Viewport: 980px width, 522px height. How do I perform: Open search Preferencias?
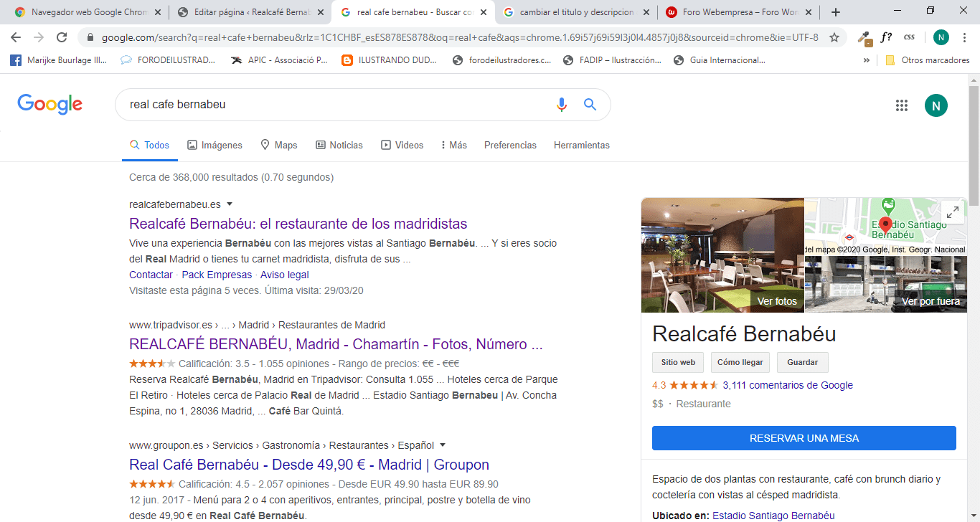(510, 145)
